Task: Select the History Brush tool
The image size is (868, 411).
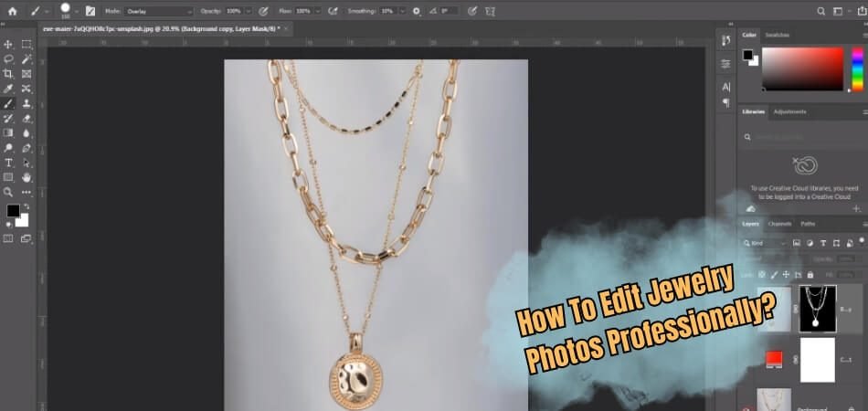Action: [8, 119]
